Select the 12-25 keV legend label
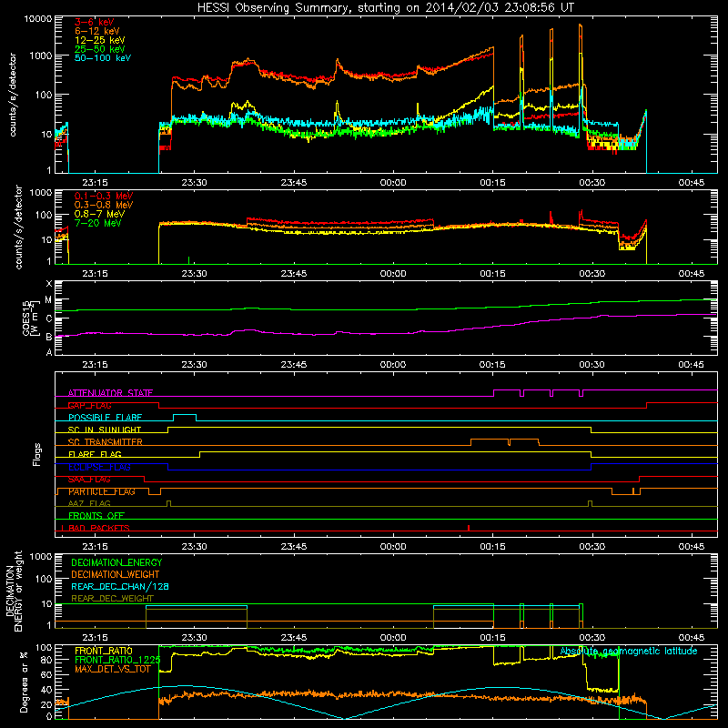Viewport: 728px width, 728px height. click(100, 40)
